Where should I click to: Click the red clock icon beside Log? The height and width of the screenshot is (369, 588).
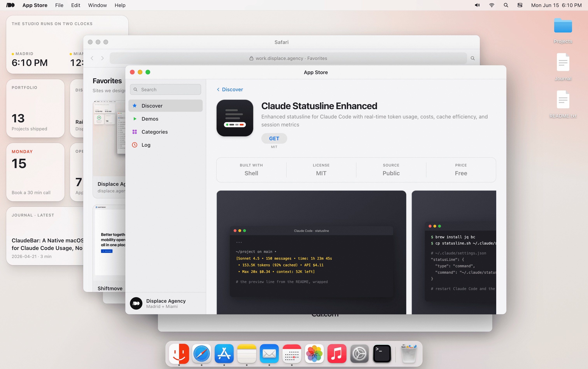(x=135, y=145)
